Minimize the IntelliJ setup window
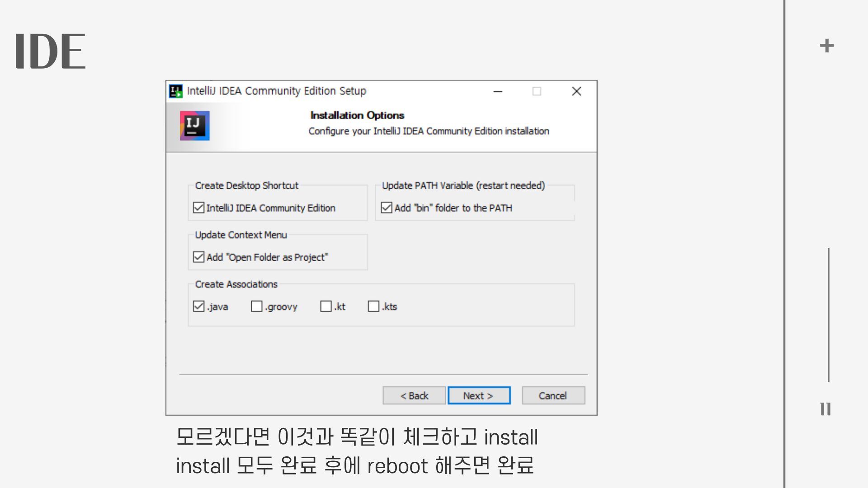This screenshot has width=868, height=488. pos(498,91)
